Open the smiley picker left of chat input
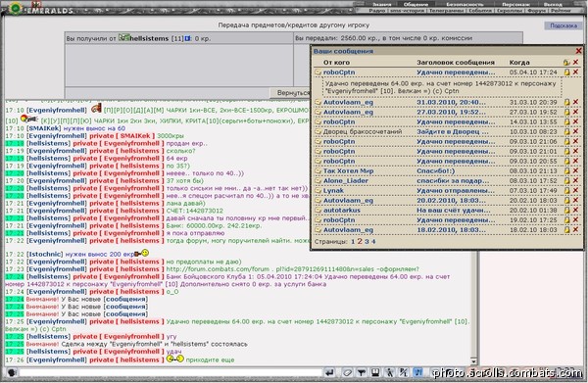 (x=12, y=372)
